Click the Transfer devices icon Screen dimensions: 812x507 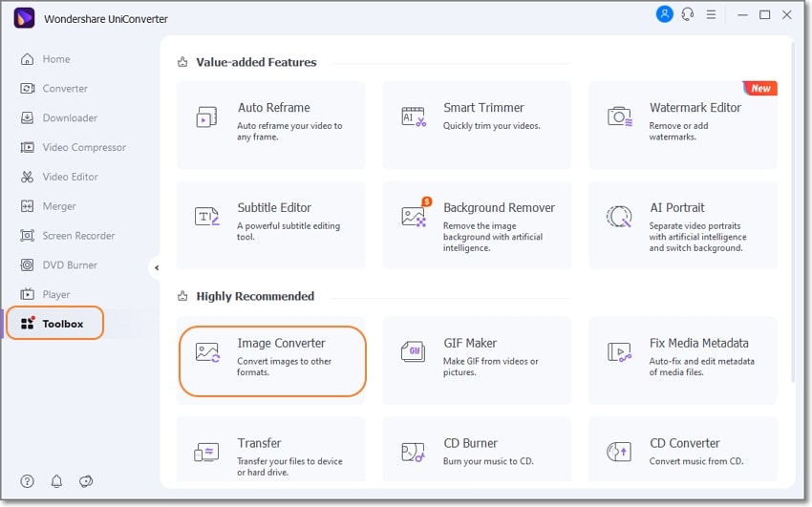click(206, 453)
